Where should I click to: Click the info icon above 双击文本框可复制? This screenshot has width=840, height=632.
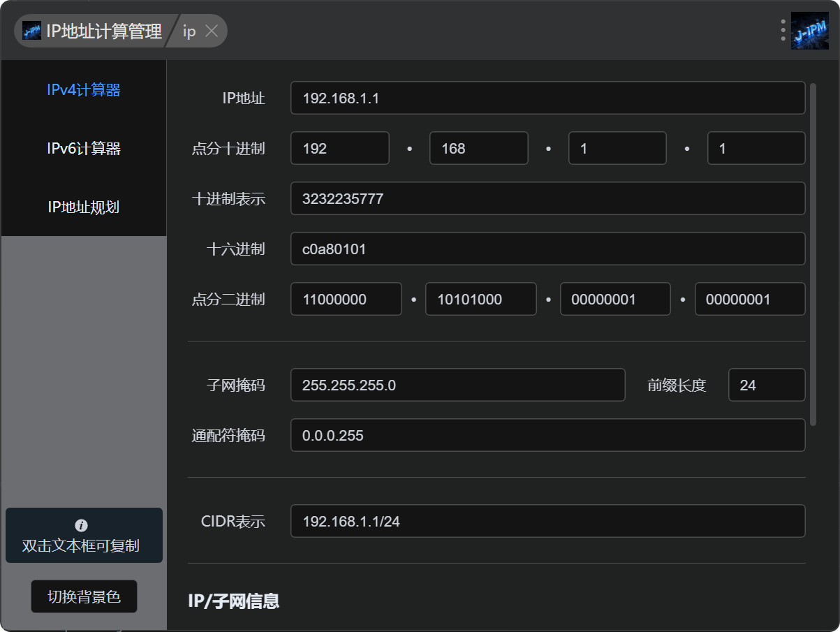[x=81, y=525]
